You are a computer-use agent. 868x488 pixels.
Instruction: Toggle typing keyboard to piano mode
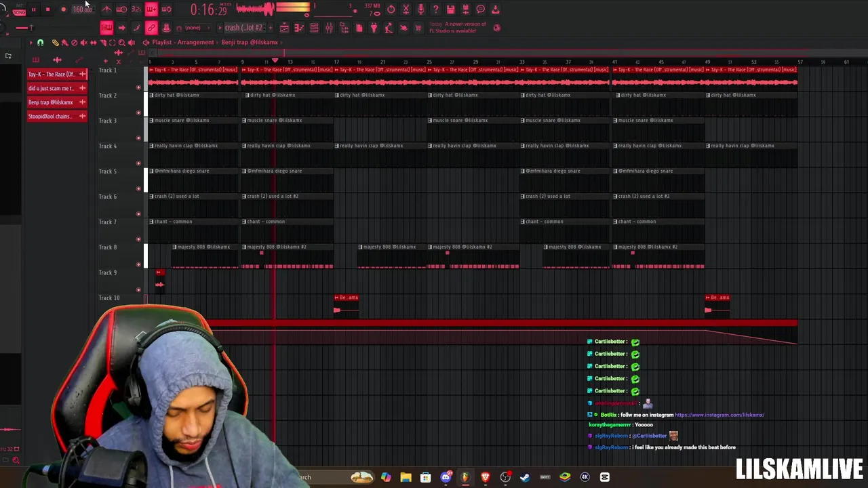click(x=106, y=28)
